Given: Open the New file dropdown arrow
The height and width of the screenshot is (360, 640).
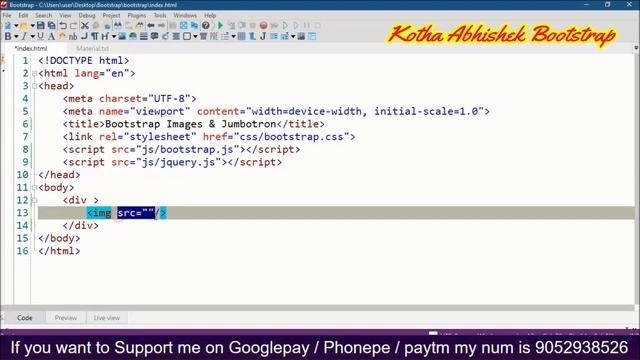Looking at the screenshot, I should pos(16,26).
